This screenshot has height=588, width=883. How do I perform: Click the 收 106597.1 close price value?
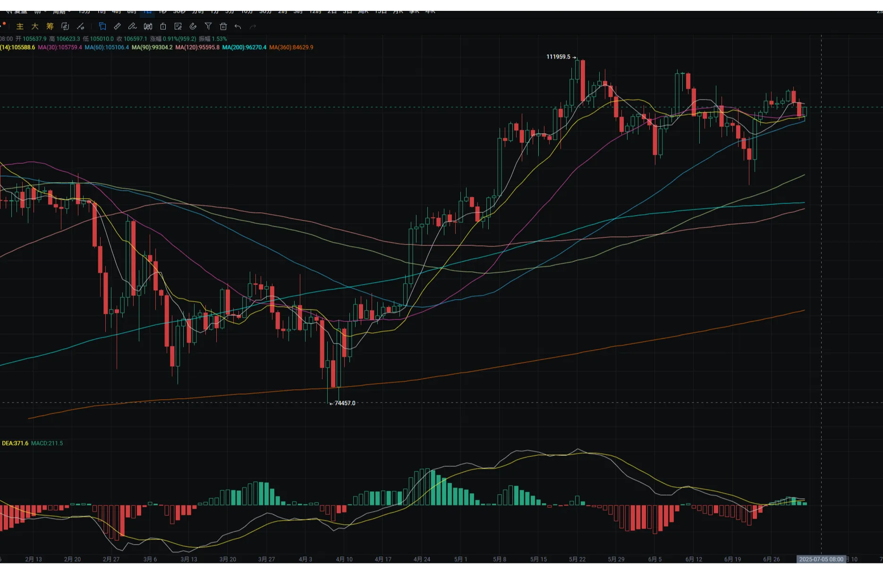(132, 39)
